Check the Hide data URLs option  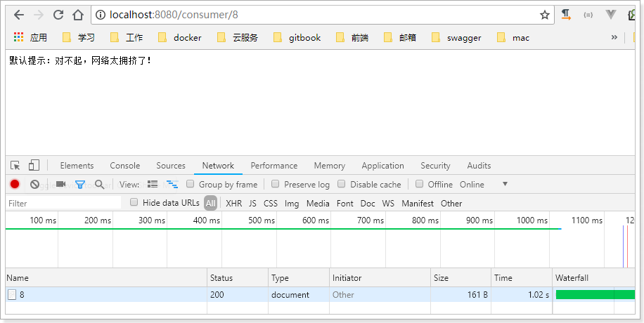click(x=134, y=203)
